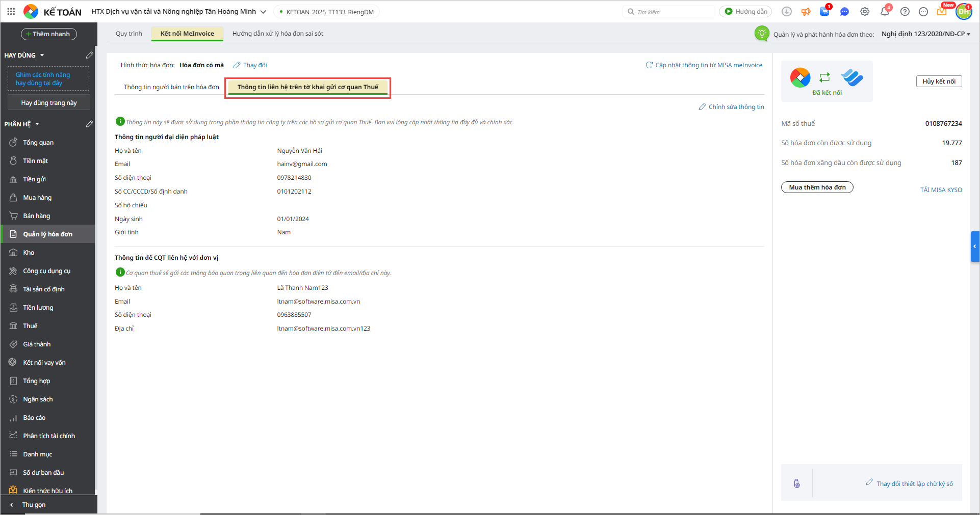Click in the Tìm kiếm search field
Image resolution: width=980 pixels, height=515 pixels.
(673, 12)
